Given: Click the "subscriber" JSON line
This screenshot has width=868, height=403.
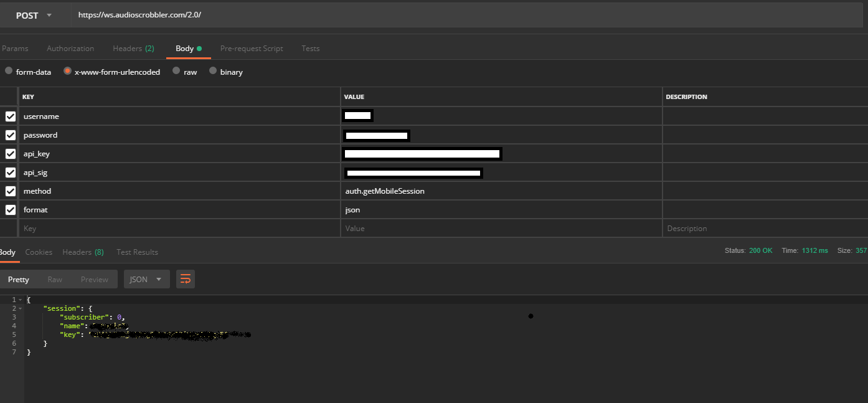Looking at the screenshot, I should [92, 318].
